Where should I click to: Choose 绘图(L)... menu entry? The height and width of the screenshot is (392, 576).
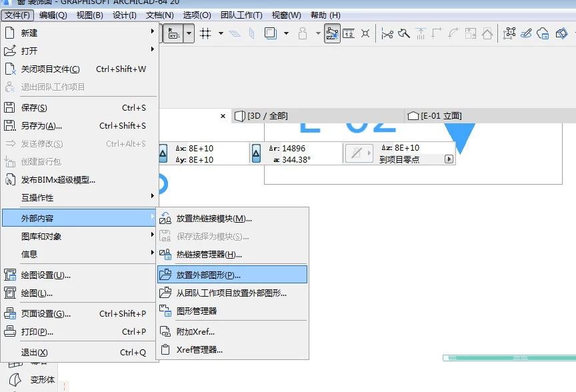[x=80, y=293]
